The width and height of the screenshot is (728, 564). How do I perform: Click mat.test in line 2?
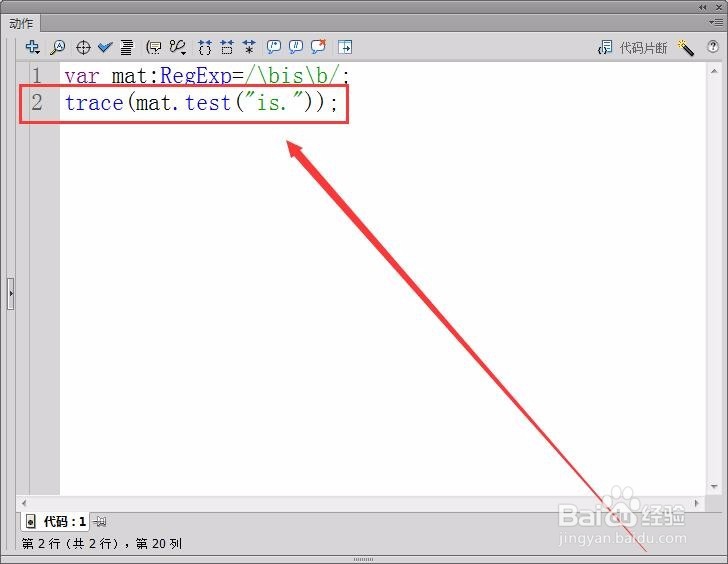click(183, 103)
